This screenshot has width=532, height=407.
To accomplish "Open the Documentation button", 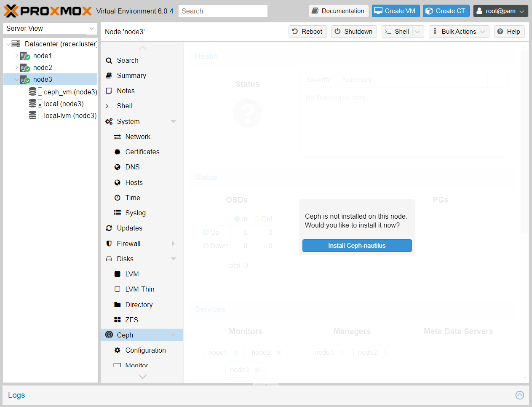I will 339,11.
